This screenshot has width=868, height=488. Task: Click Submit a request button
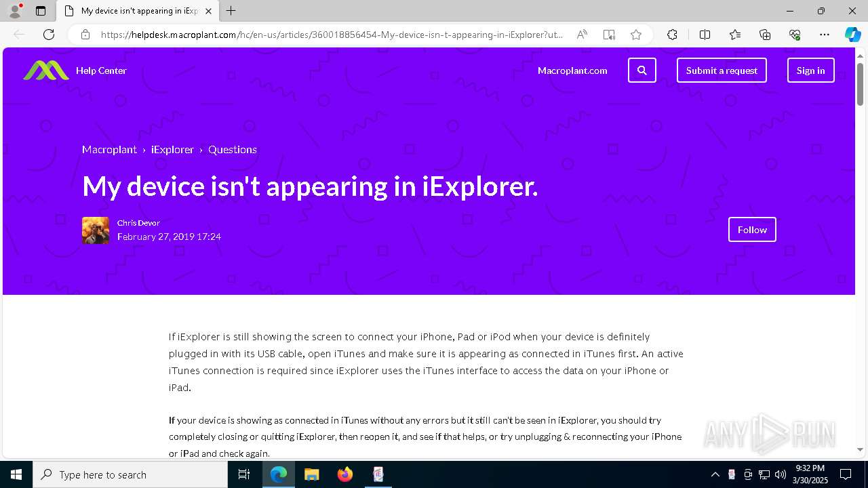722,70
